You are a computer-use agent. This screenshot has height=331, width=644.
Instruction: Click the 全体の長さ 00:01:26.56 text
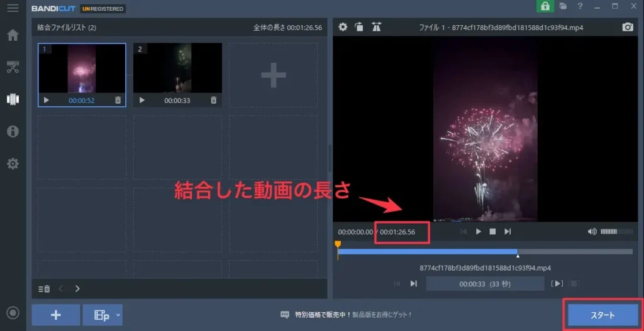(287, 28)
